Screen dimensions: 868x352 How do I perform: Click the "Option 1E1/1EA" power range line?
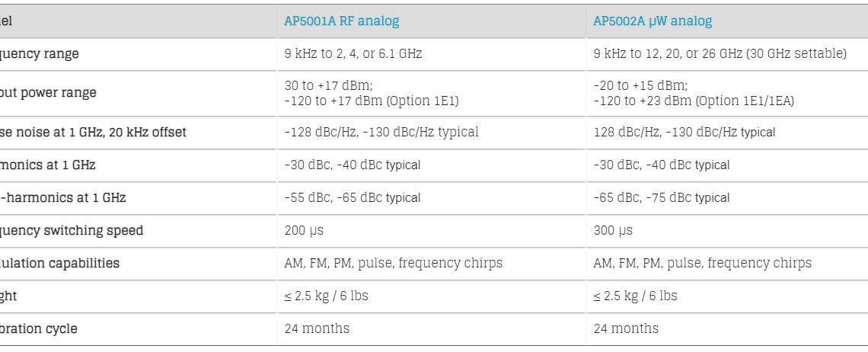[x=694, y=101]
